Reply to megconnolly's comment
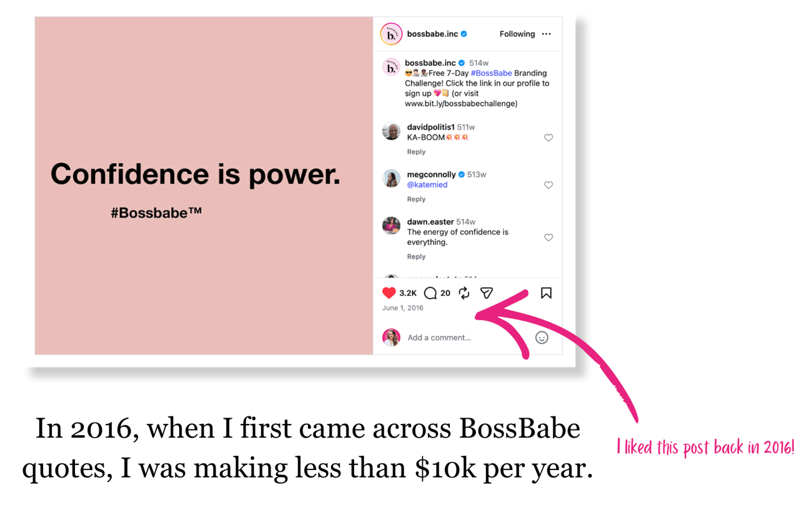This screenshot has width=812, height=517. [416, 199]
